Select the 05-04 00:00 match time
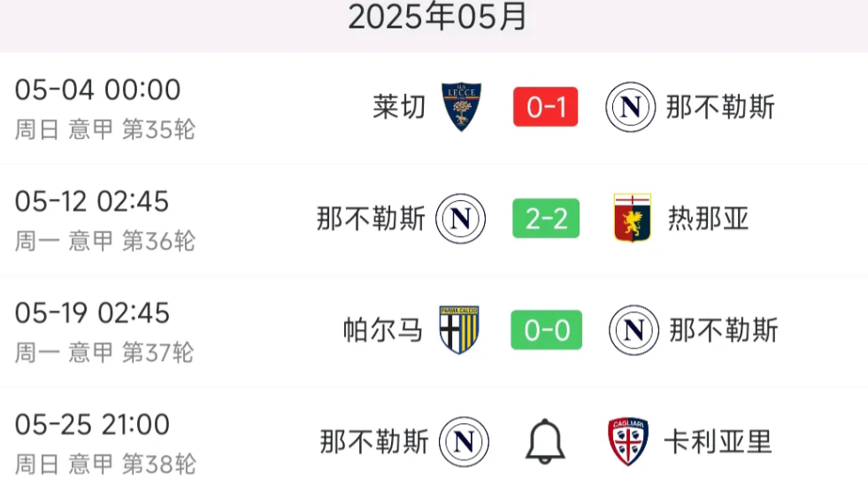 pos(98,90)
